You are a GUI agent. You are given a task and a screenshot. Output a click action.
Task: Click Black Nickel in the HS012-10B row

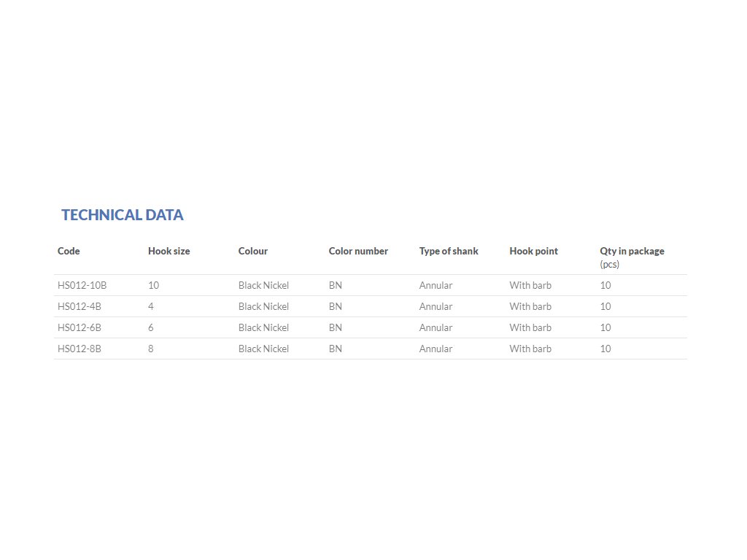263,285
